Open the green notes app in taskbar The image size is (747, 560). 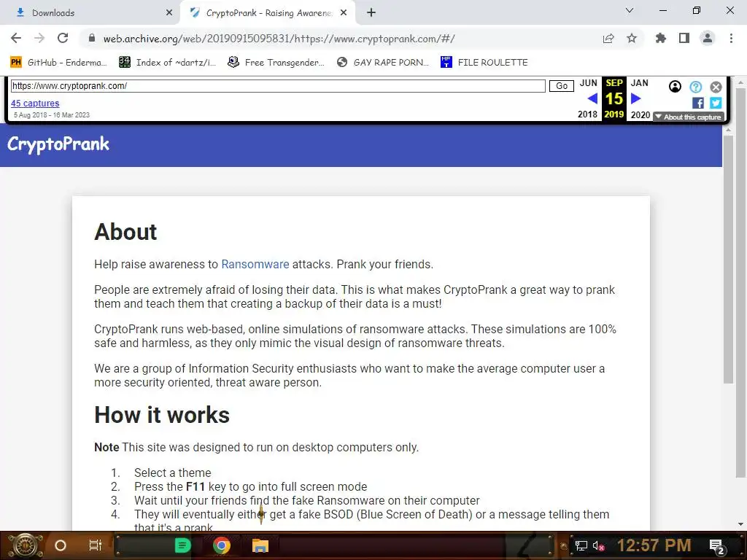tap(182, 545)
